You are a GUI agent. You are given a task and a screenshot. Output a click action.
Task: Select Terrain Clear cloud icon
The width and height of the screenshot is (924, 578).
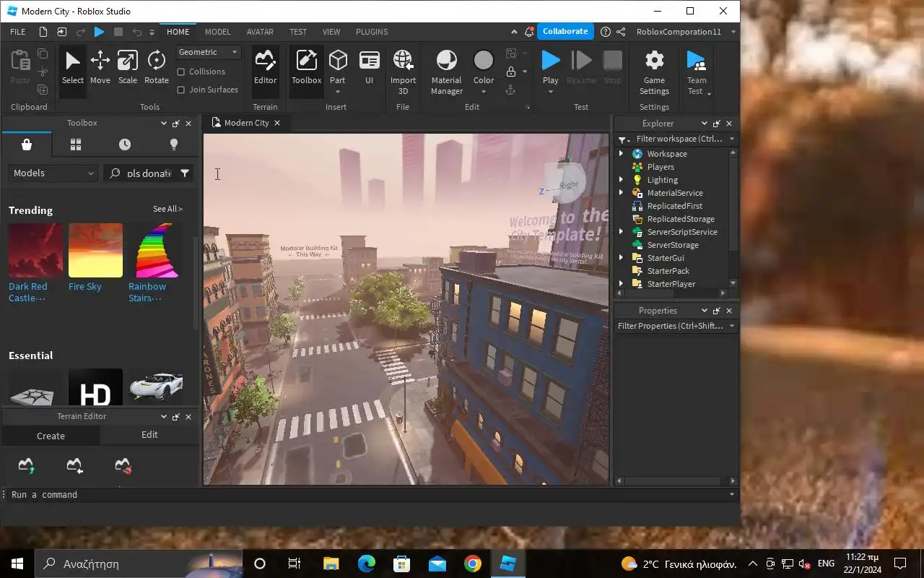(123, 466)
